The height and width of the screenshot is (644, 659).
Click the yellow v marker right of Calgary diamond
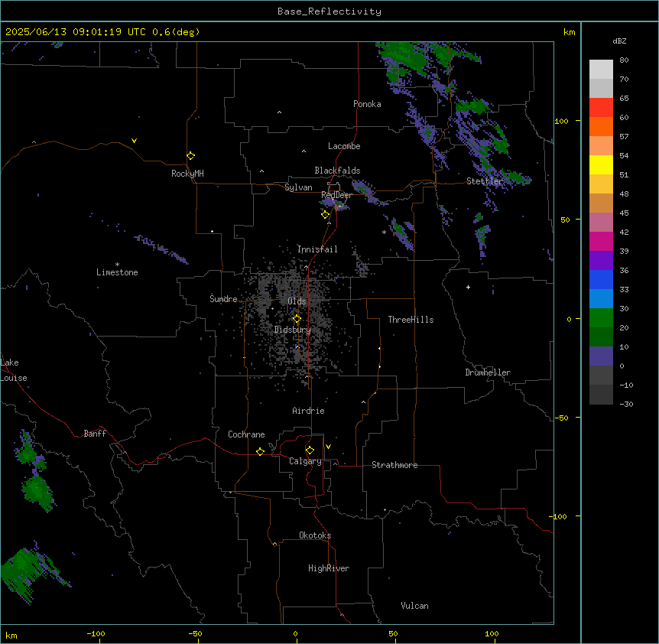[x=328, y=447]
